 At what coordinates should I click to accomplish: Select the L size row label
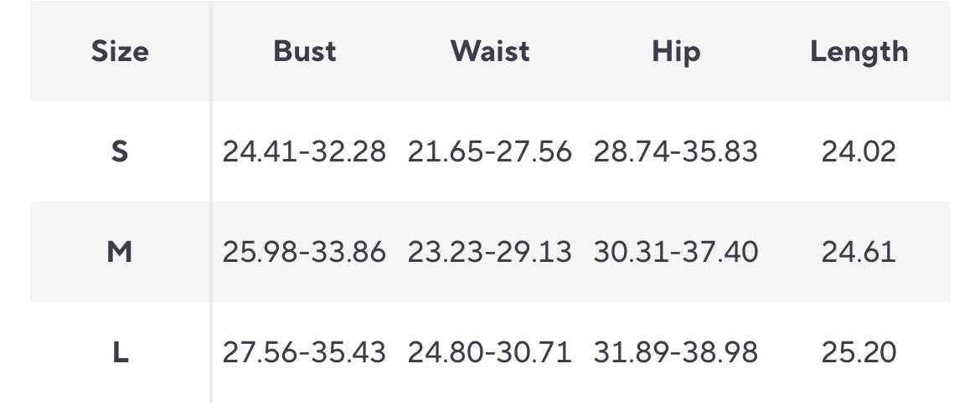(x=120, y=352)
